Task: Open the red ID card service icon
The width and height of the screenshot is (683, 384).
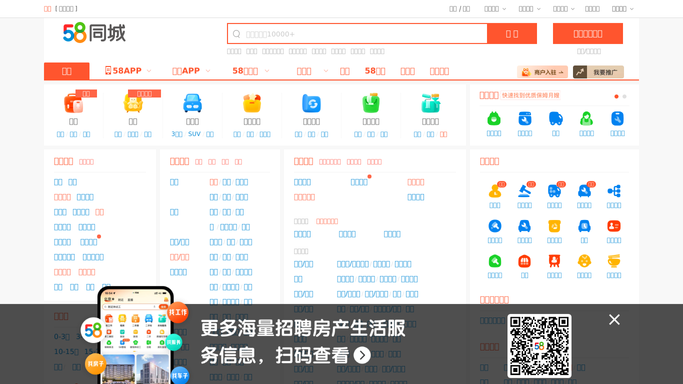Action: click(x=614, y=226)
